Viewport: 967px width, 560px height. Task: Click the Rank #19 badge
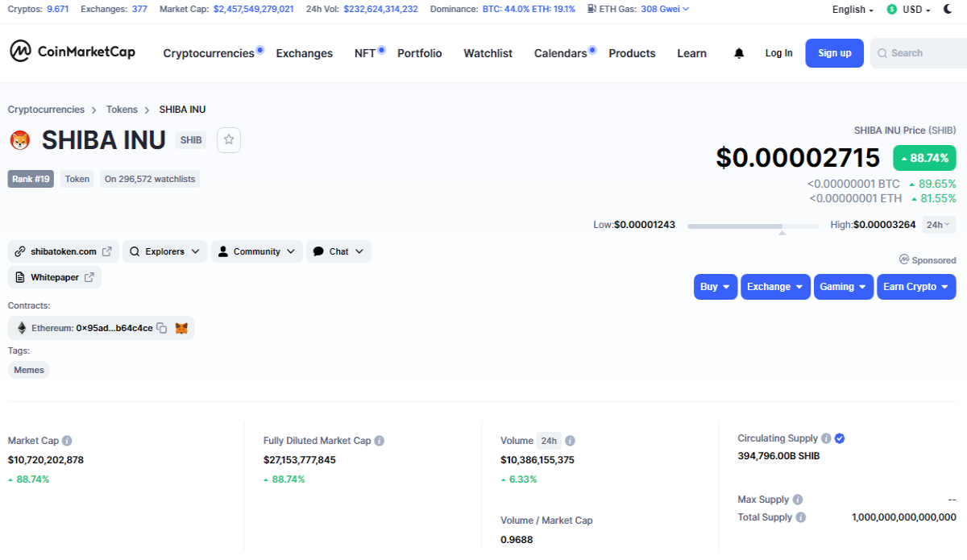(31, 179)
